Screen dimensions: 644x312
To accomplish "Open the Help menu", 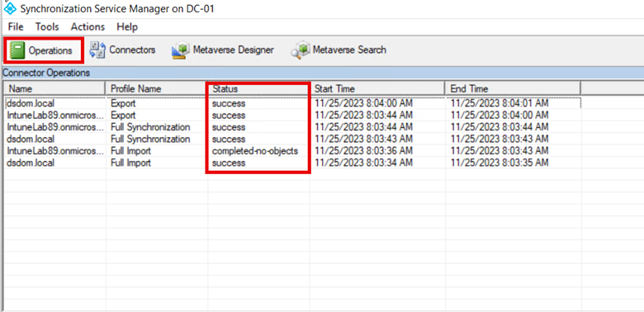I will click(127, 27).
